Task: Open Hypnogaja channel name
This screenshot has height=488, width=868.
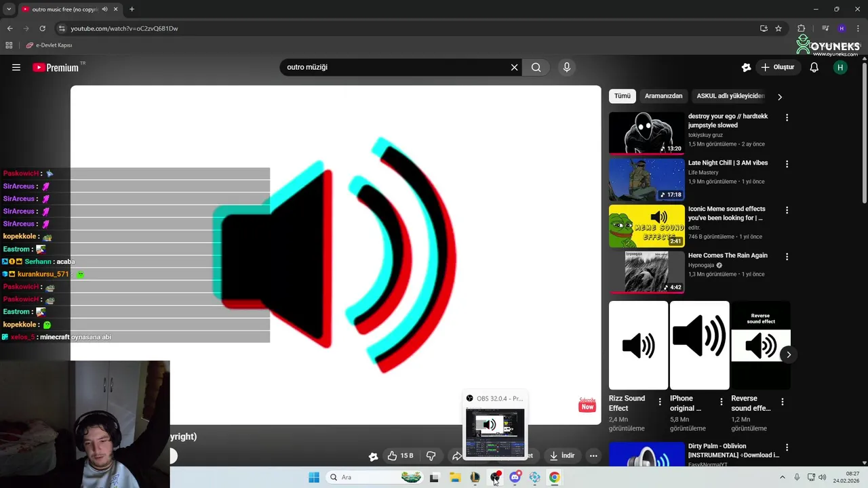Action: 701,265
